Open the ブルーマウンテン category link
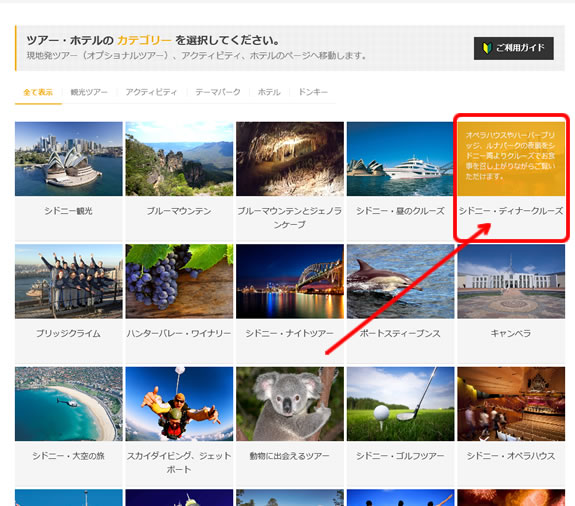Image resolution: width=575 pixels, height=506 pixels. click(x=179, y=211)
